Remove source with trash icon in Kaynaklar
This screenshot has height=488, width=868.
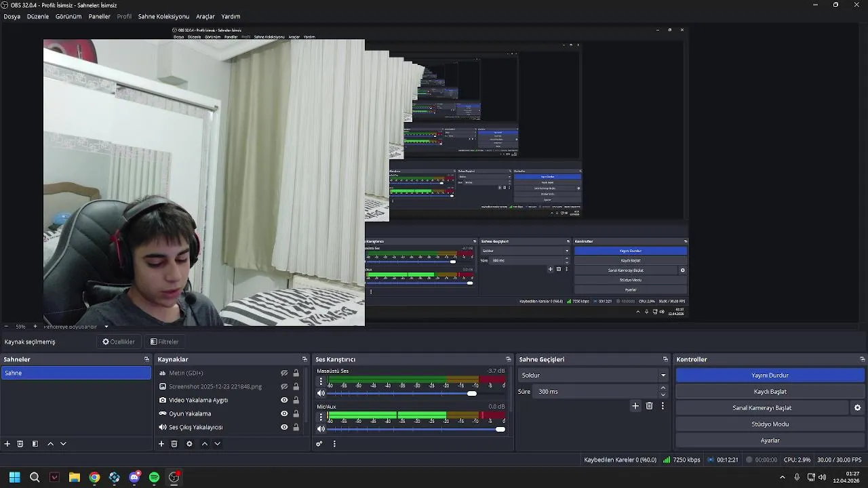point(174,444)
